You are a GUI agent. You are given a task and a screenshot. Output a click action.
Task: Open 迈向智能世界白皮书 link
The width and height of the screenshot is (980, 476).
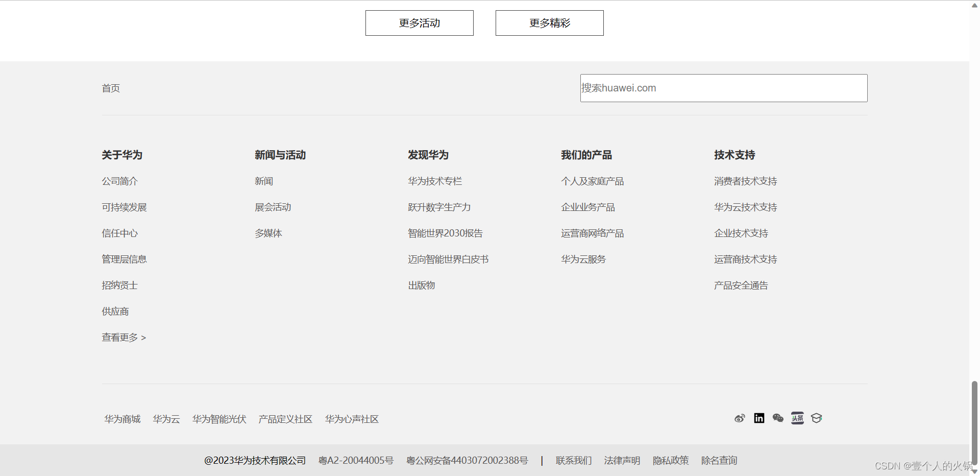coord(448,259)
